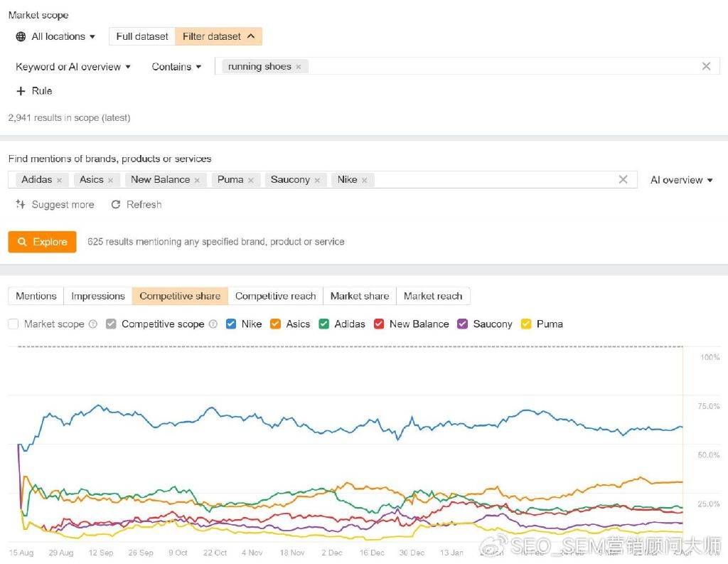Collapse the Filter dataset panel
Screen dimensions: 728x564
(218, 37)
